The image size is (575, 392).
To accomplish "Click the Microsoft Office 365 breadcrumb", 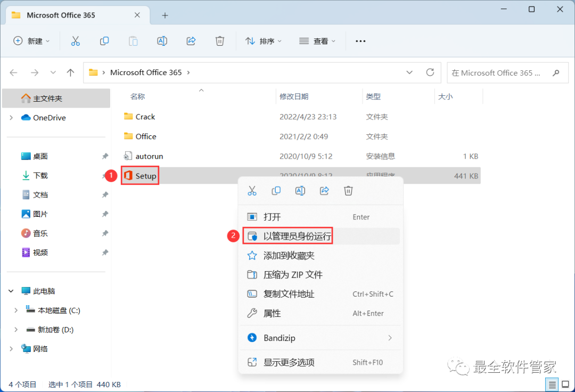I will [x=146, y=72].
